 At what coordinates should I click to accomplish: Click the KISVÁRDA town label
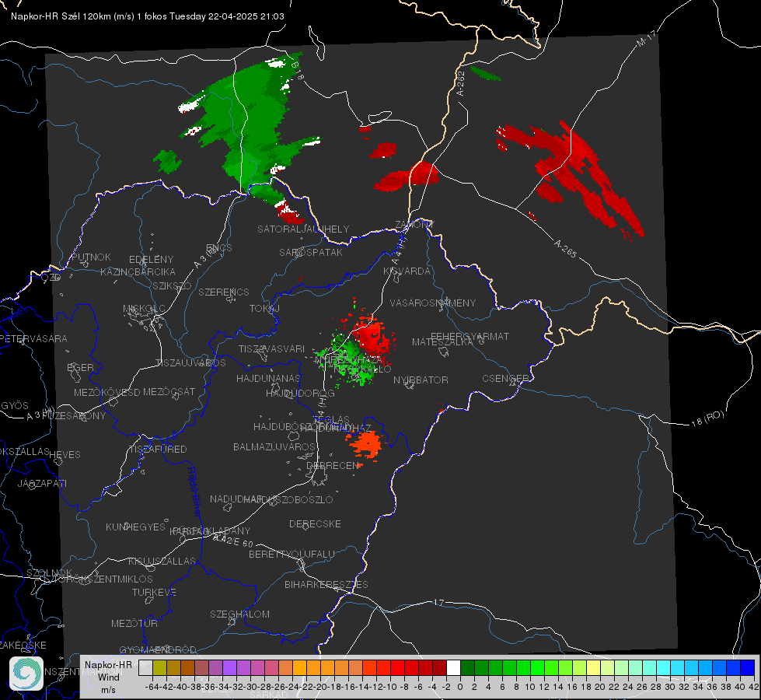coord(407,271)
